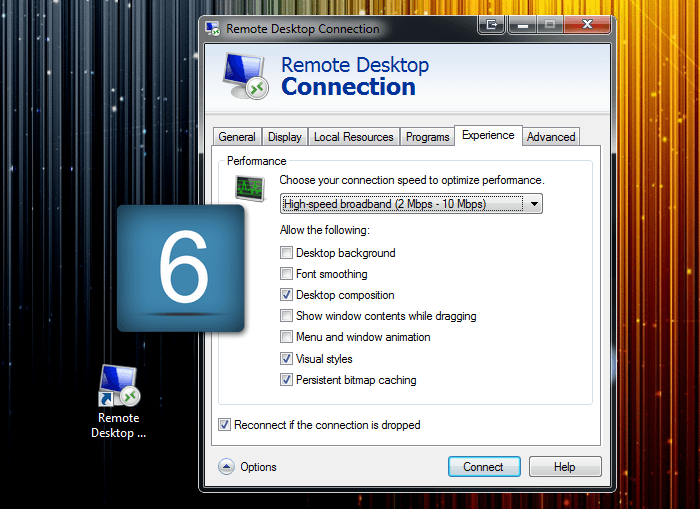Enable Menu and window animation checkbox
The width and height of the screenshot is (700, 509).
(286, 337)
